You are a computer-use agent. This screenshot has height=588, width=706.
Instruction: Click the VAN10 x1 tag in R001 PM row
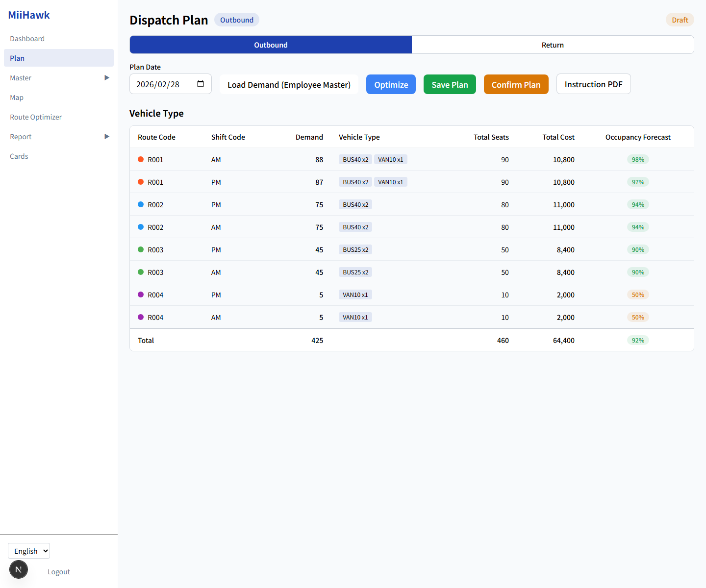point(390,182)
